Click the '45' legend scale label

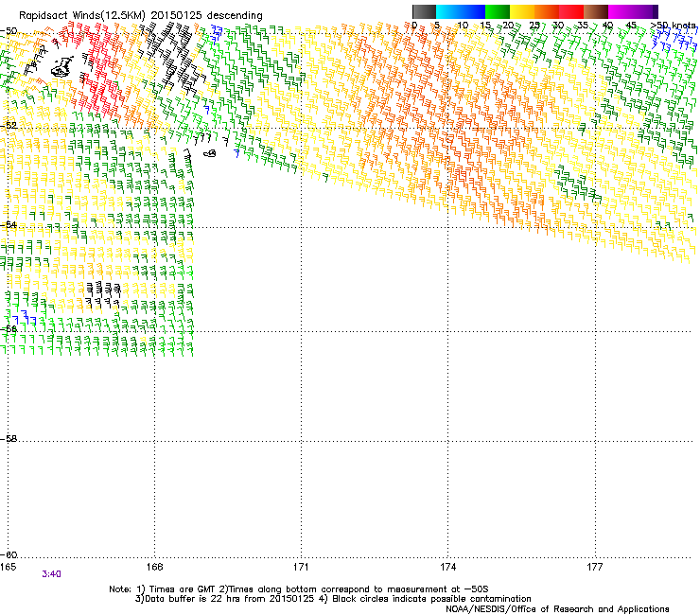[x=631, y=25]
